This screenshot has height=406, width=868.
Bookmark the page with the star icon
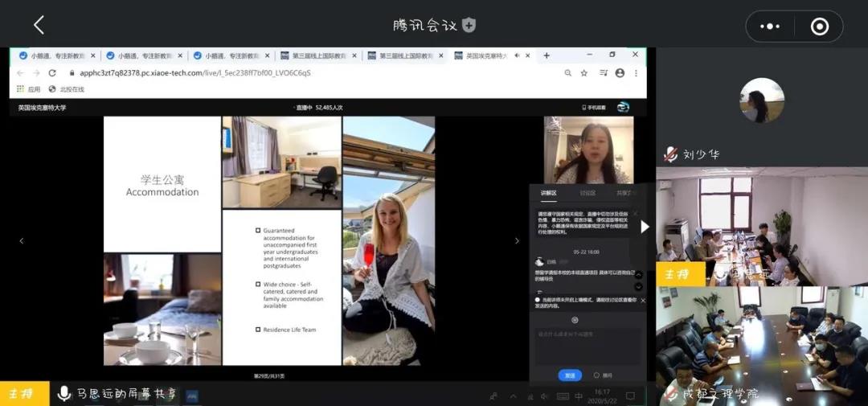584,73
